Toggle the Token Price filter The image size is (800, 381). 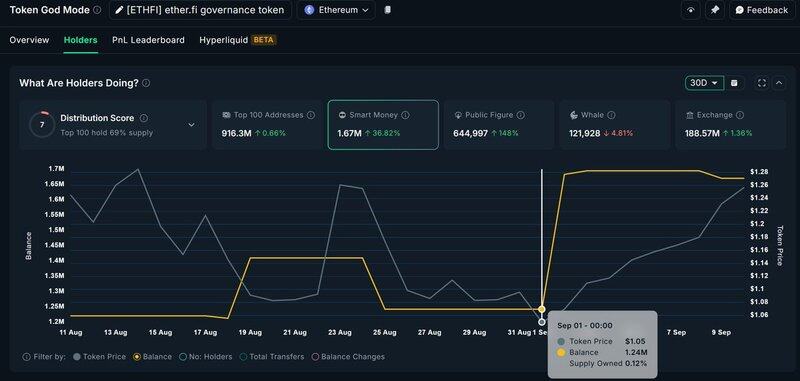point(99,357)
